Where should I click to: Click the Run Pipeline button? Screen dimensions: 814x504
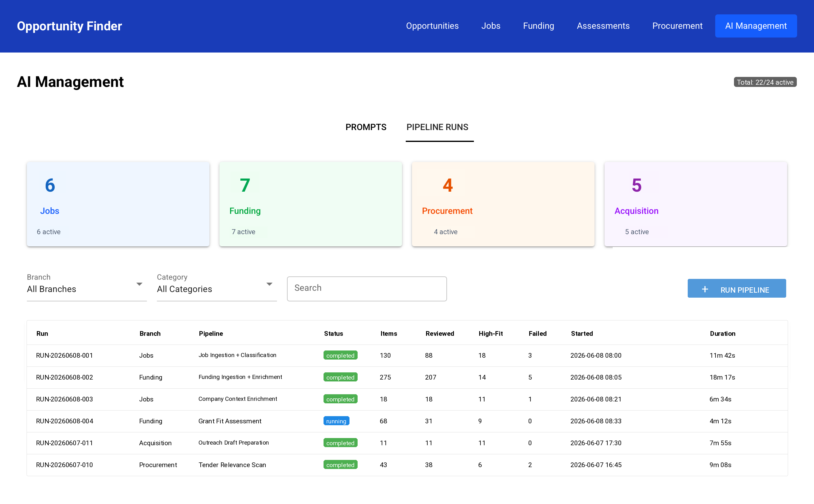tap(736, 288)
